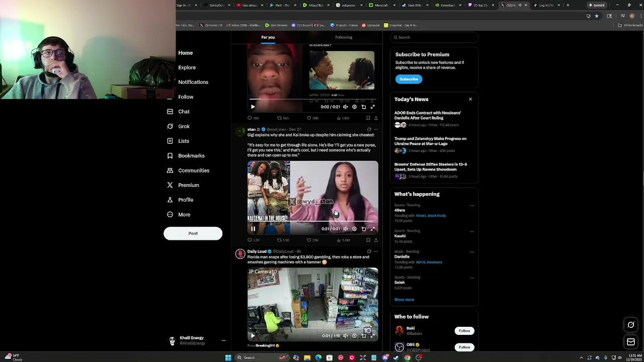Bookmark the top post

click(x=368, y=118)
